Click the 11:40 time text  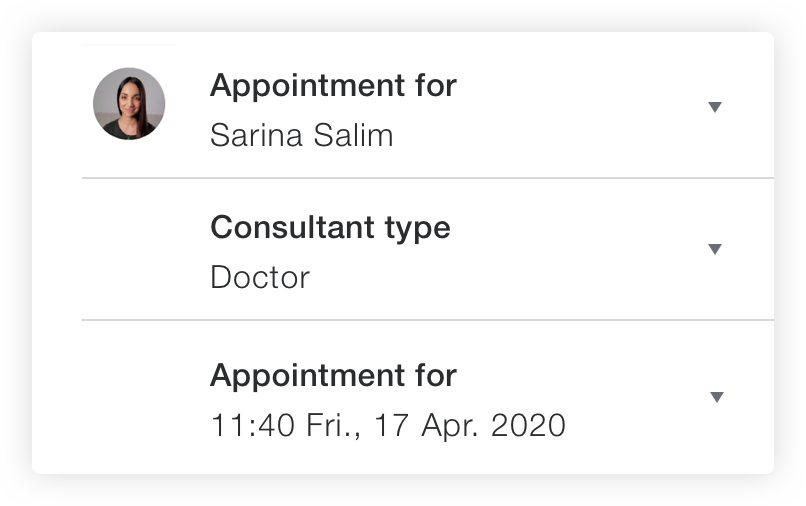pyautogui.click(x=253, y=426)
